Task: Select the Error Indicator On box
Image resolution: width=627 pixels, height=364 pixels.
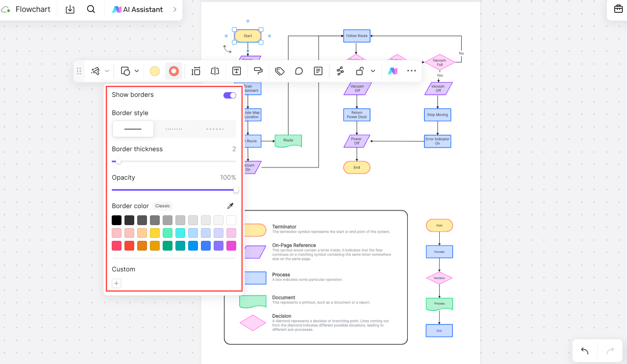Action: point(438,141)
